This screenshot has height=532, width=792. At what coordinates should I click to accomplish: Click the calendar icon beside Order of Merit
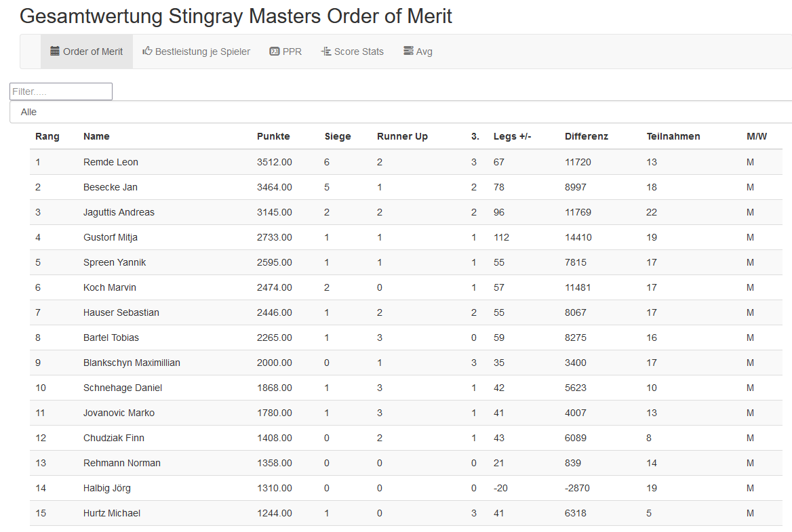pos(55,52)
